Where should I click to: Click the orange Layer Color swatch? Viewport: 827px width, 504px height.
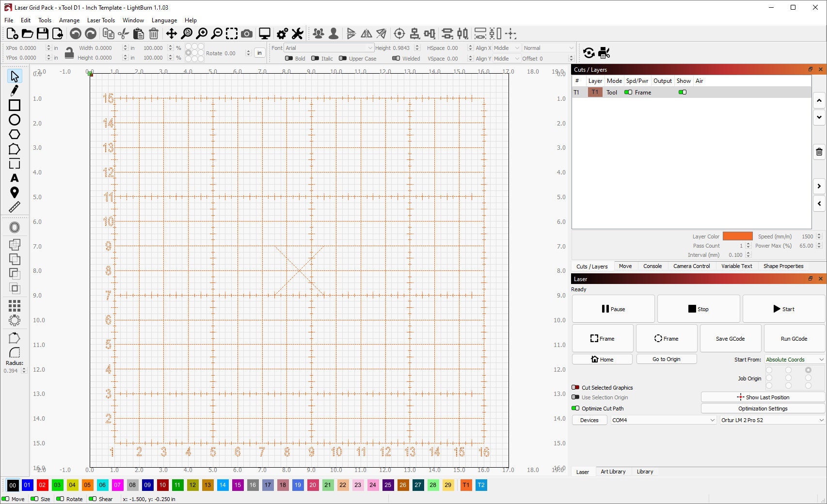(737, 236)
